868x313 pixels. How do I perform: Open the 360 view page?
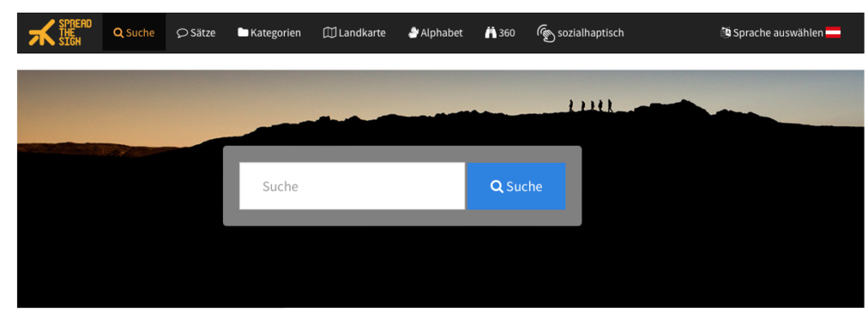click(500, 33)
